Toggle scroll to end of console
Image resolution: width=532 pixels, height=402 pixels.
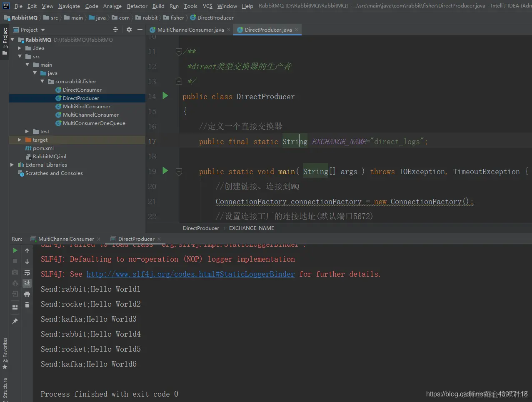click(x=27, y=283)
